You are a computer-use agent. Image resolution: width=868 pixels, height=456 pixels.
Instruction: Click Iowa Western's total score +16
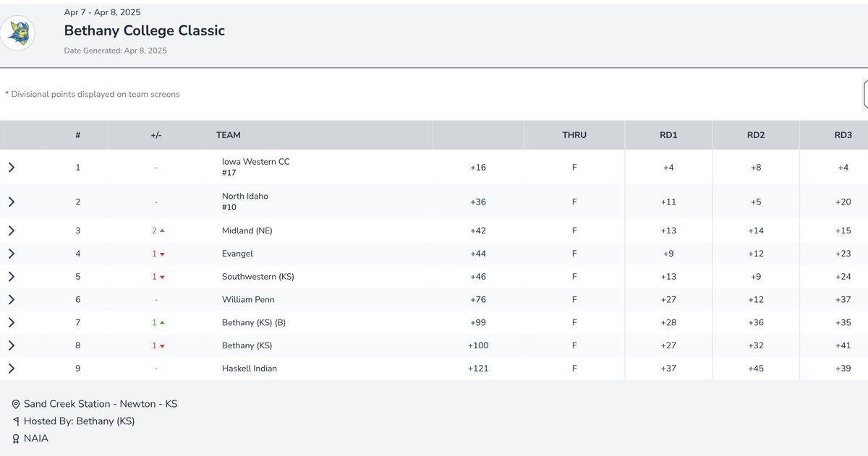(478, 168)
